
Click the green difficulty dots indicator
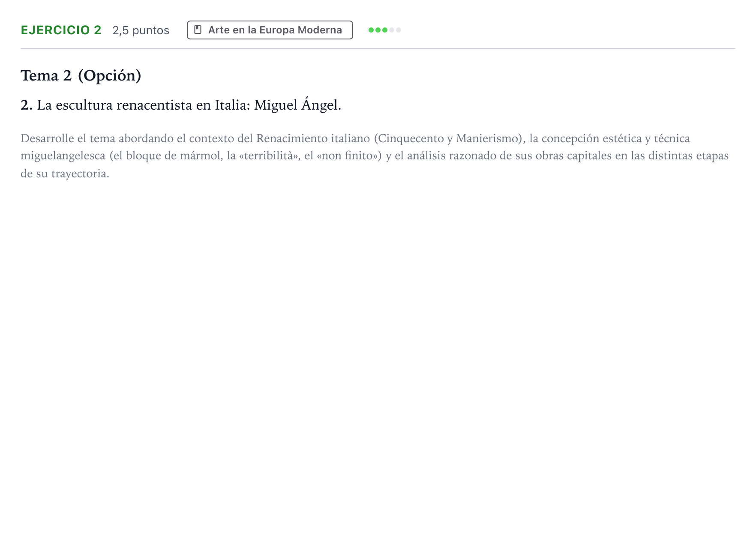(384, 30)
